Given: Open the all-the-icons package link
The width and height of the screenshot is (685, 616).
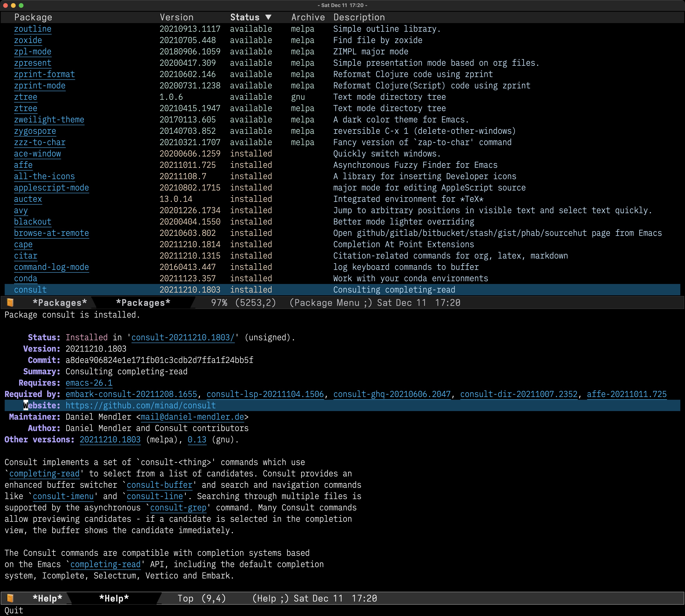Looking at the screenshot, I should pos(44,176).
